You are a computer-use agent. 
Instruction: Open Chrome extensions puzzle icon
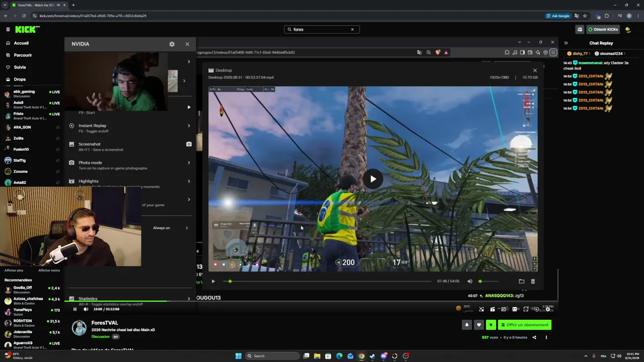pyautogui.click(x=607, y=16)
